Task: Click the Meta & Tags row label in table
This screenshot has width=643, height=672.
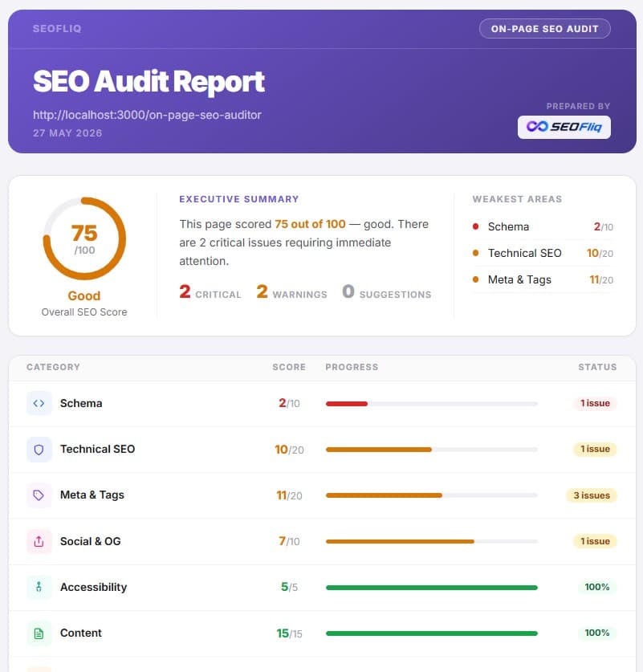Action: (x=92, y=495)
